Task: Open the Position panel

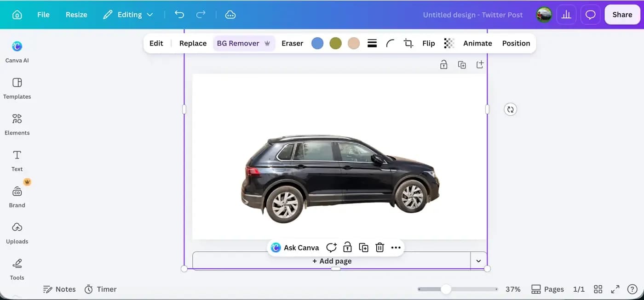Action: click(516, 43)
